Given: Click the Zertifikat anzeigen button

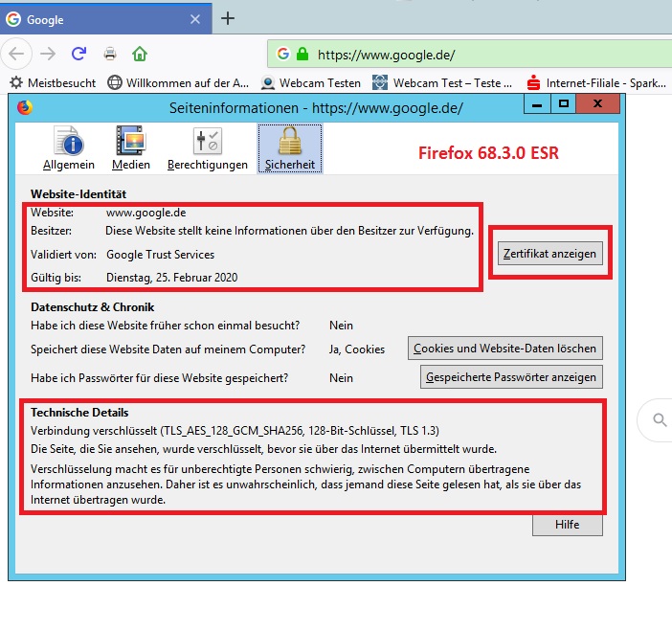Looking at the screenshot, I should coord(549,254).
